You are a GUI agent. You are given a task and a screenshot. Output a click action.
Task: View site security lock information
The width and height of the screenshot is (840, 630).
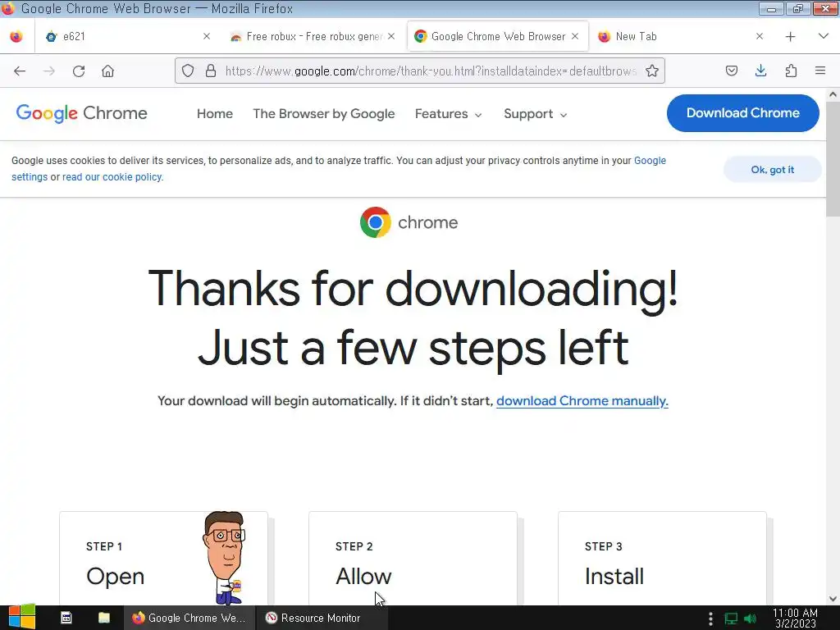click(x=211, y=71)
